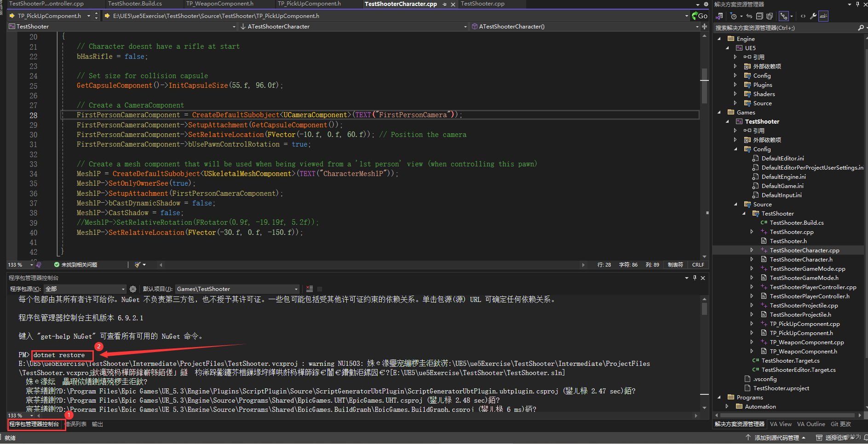The width and height of the screenshot is (868, 444).
Task: Click Go button in navigation bar
Action: [x=699, y=16]
